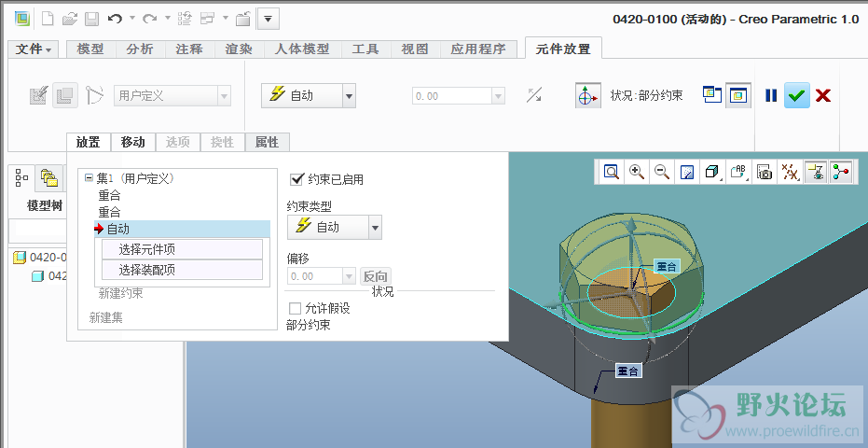
Task: Undo the last action
Action: pyautogui.click(x=115, y=19)
